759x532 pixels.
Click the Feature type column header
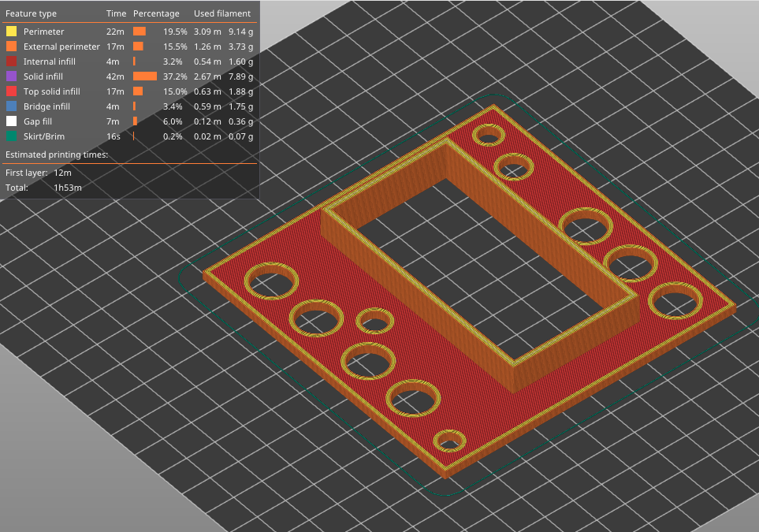tap(31, 13)
